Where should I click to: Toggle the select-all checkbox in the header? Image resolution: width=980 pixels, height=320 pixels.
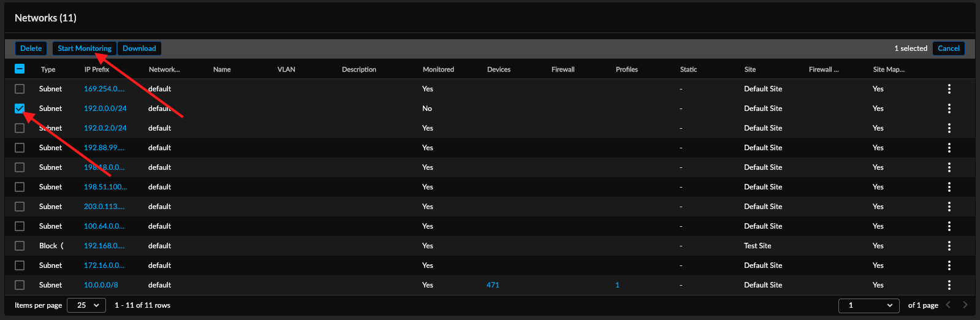(20, 69)
